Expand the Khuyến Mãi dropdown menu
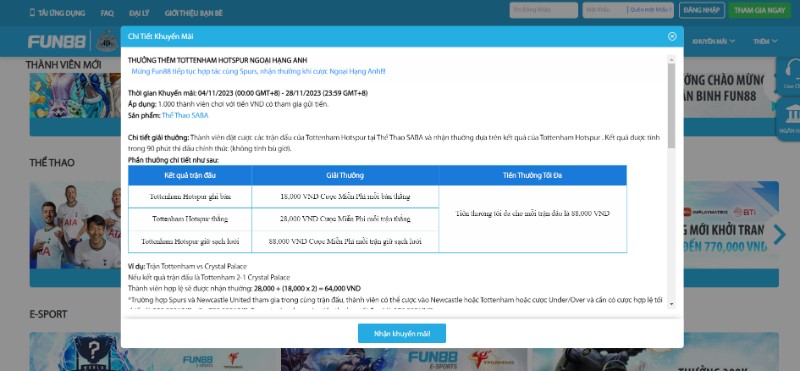The height and width of the screenshot is (371, 800). click(713, 41)
